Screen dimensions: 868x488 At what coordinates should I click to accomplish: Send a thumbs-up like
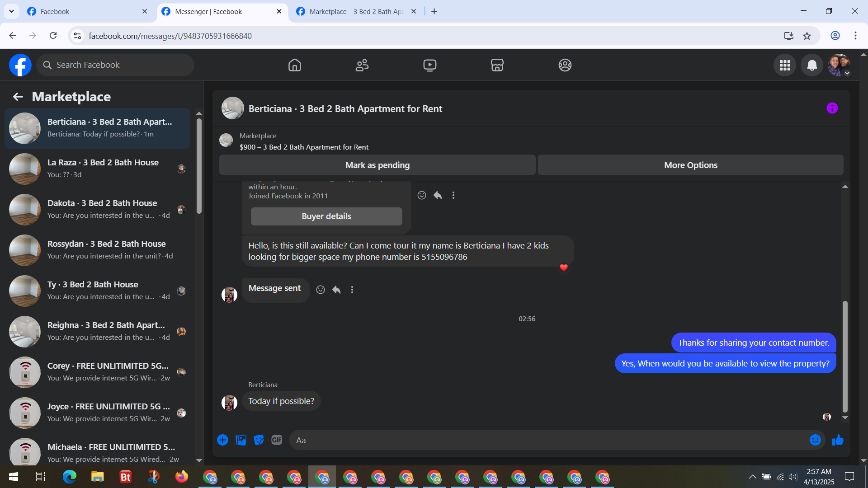pyautogui.click(x=838, y=440)
